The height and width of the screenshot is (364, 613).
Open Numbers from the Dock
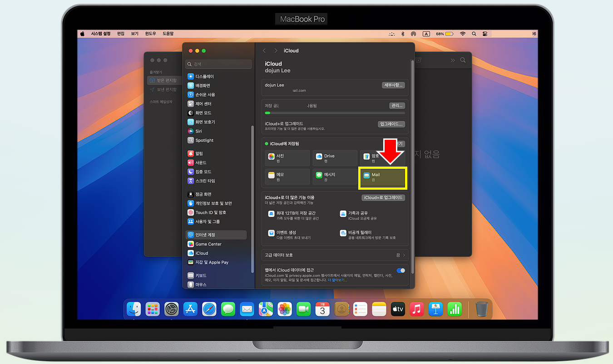pyautogui.click(x=455, y=310)
